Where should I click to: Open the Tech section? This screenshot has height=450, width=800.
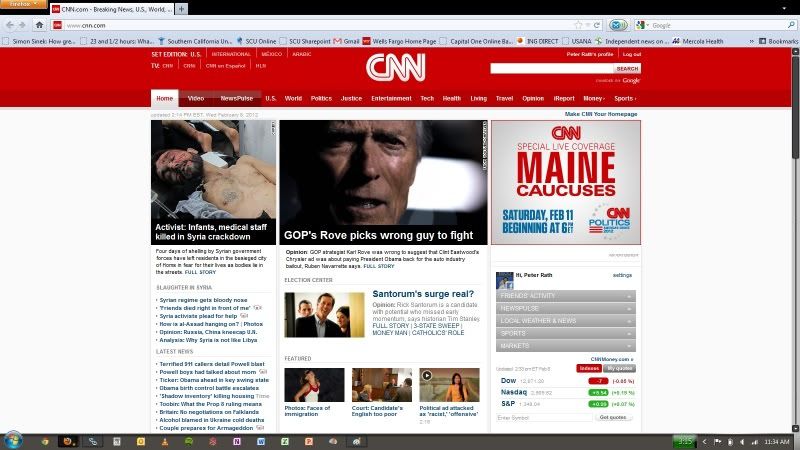427,98
